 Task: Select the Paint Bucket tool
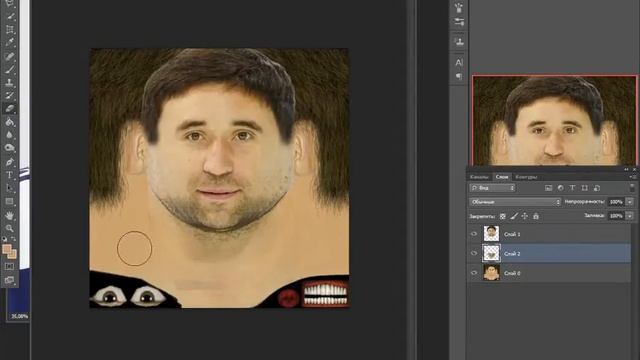tap(10, 122)
